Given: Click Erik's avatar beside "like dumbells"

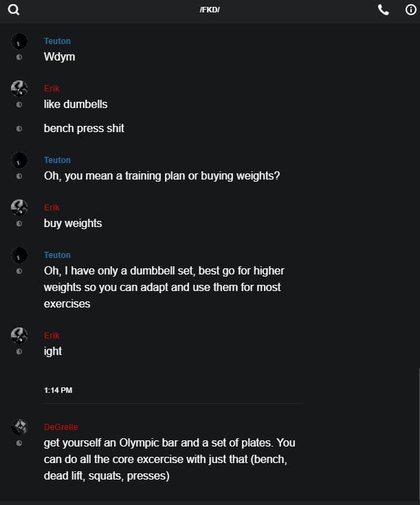Looking at the screenshot, I should pyautogui.click(x=19, y=88).
